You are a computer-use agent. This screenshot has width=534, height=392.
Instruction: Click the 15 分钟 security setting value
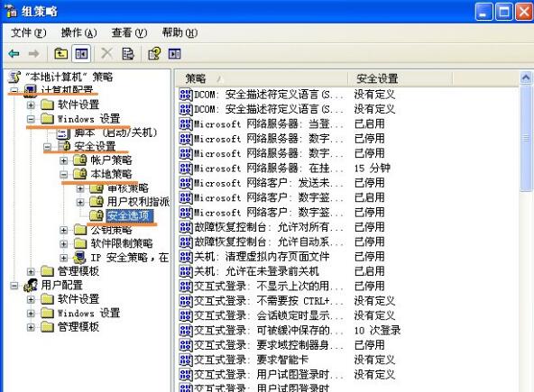click(x=372, y=168)
